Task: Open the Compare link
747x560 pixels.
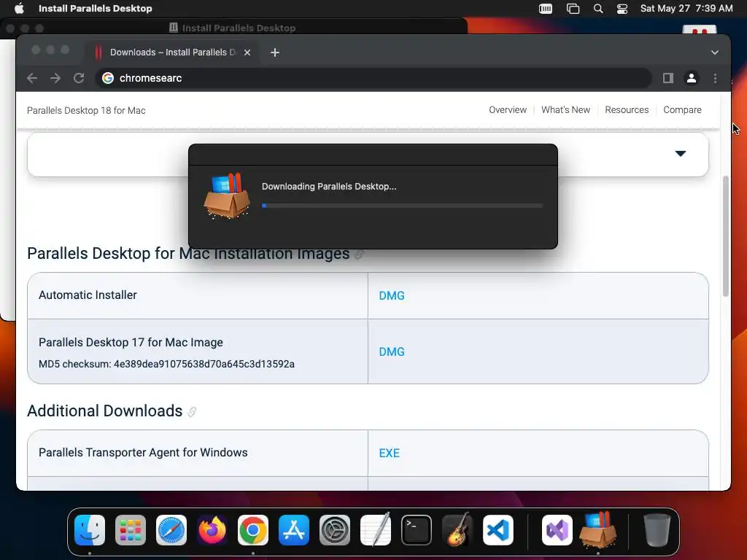Action: pyautogui.click(x=682, y=110)
